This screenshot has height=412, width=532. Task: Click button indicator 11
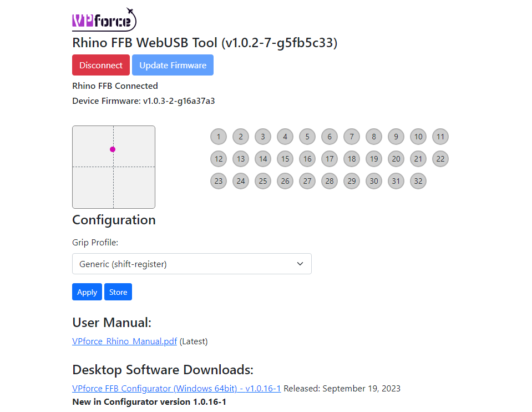click(x=440, y=137)
